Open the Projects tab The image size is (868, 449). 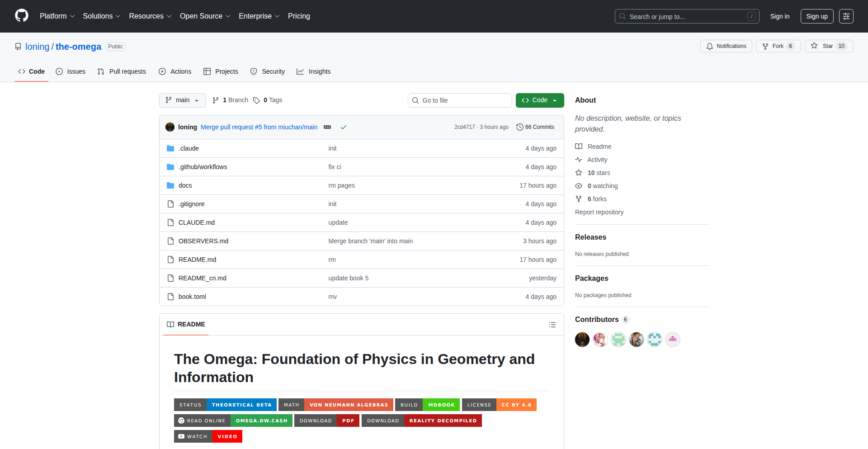pyautogui.click(x=221, y=71)
